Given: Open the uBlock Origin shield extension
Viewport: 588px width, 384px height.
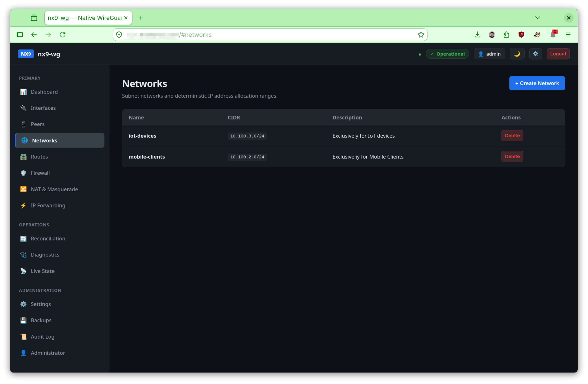Looking at the screenshot, I should pyautogui.click(x=521, y=34).
